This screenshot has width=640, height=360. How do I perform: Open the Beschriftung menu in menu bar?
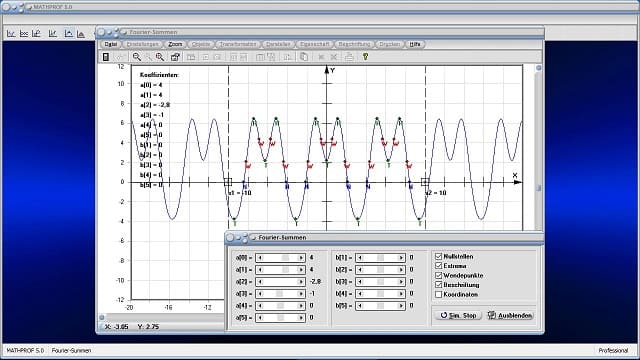354,44
